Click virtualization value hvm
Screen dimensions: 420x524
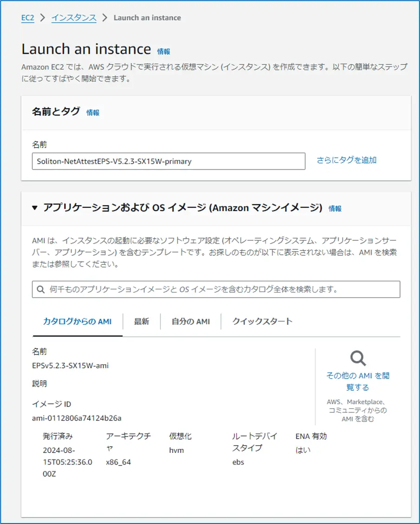[x=176, y=451]
